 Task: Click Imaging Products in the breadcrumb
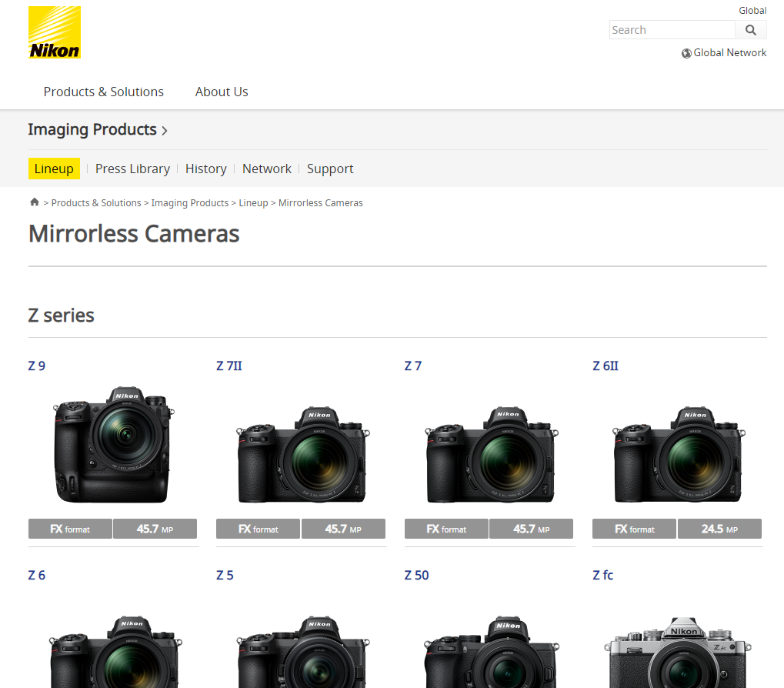coord(189,203)
